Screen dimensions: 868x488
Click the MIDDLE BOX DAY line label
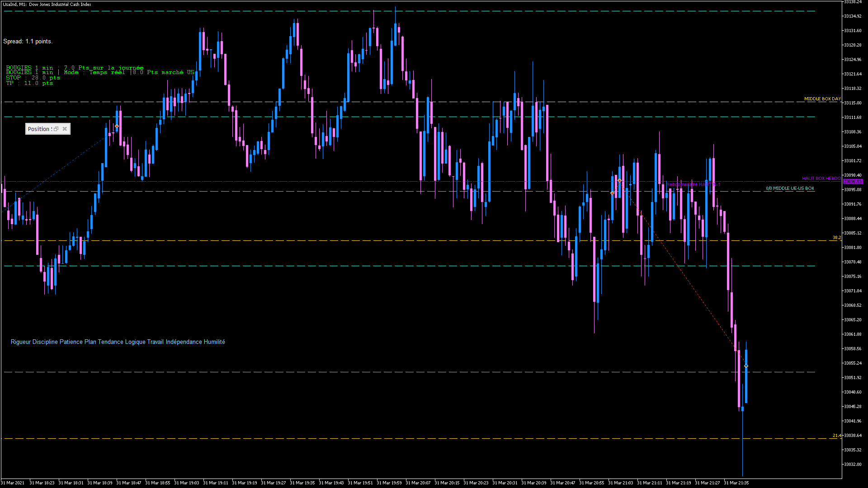click(x=822, y=99)
